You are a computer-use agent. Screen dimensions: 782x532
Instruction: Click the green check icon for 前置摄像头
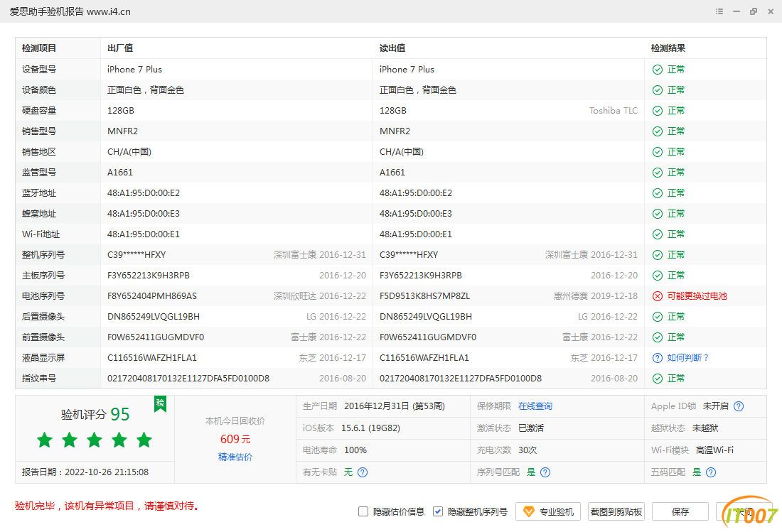pyautogui.click(x=658, y=337)
